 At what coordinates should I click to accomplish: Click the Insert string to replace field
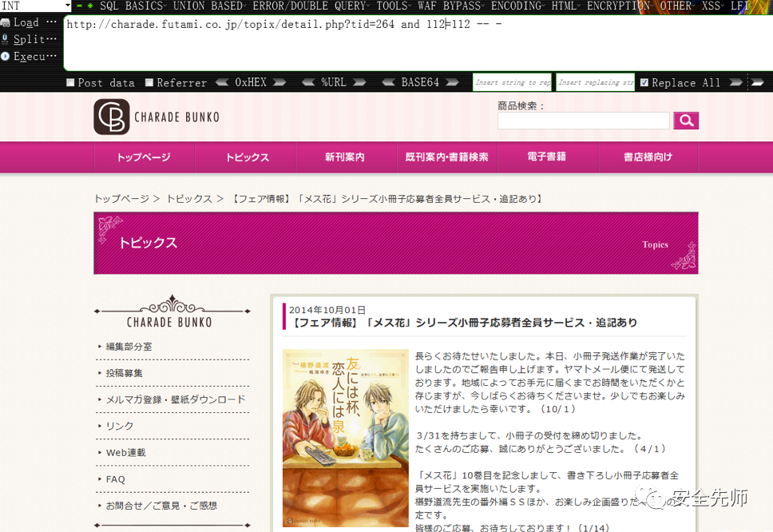512,82
